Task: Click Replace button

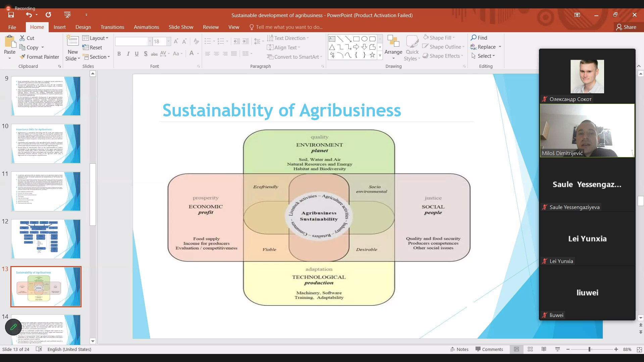Action: [483, 47]
